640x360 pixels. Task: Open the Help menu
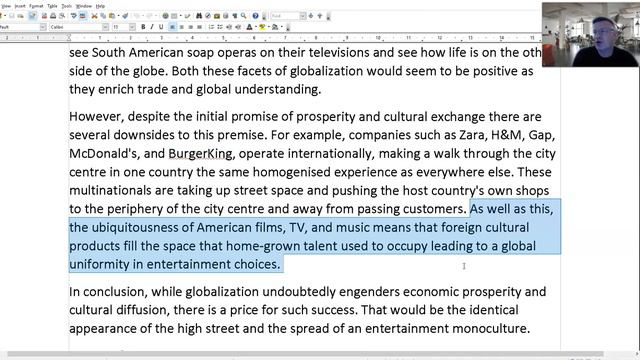point(100,6)
